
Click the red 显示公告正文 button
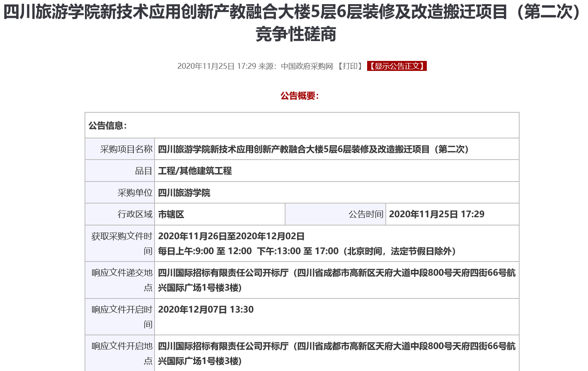(x=397, y=66)
